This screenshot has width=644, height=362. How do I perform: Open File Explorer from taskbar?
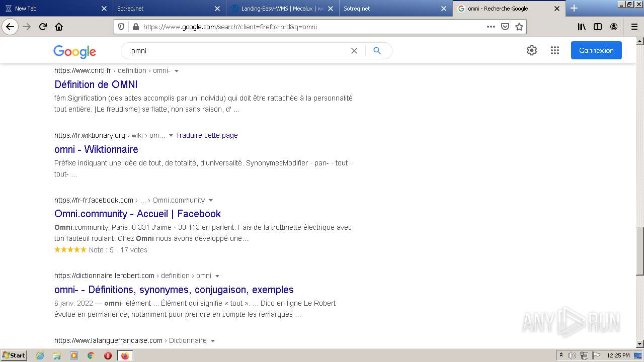click(x=57, y=355)
